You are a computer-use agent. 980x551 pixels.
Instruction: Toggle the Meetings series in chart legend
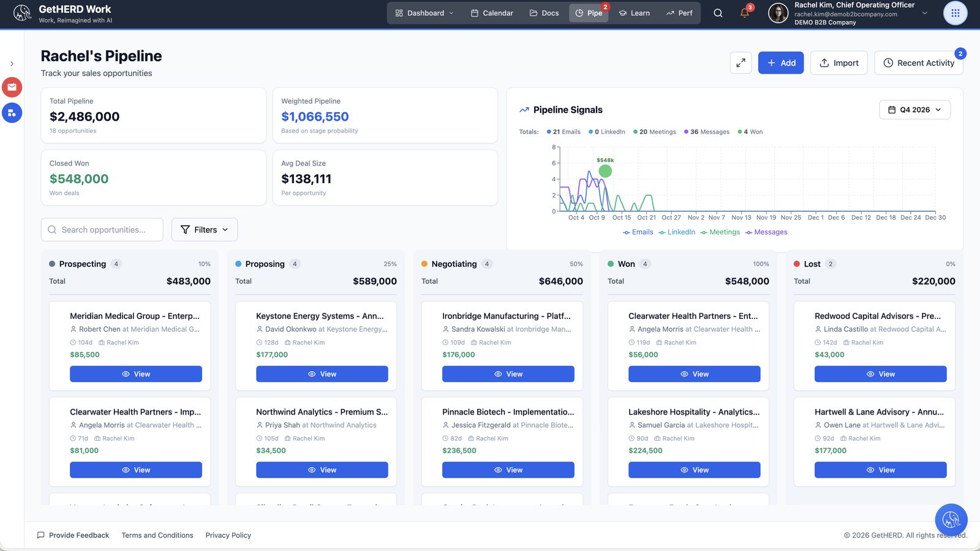(x=720, y=232)
